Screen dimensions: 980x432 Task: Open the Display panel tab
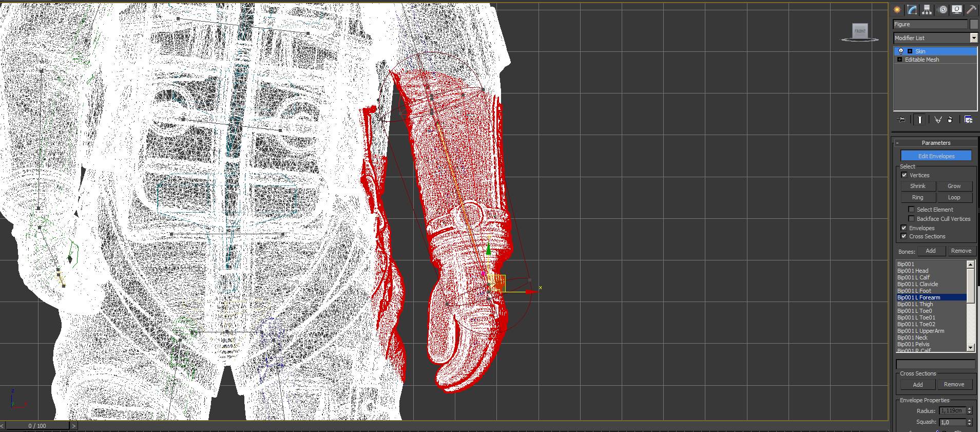[x=957, y=9]
